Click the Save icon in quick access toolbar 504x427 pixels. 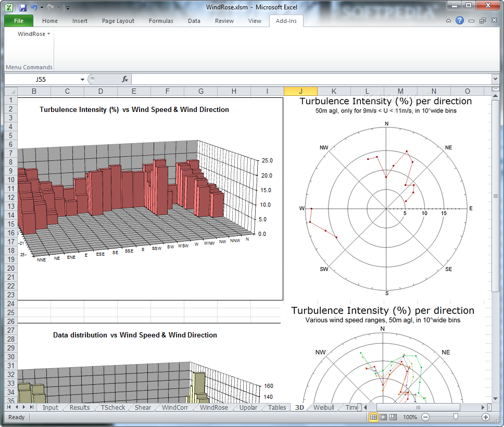[23, 7]
